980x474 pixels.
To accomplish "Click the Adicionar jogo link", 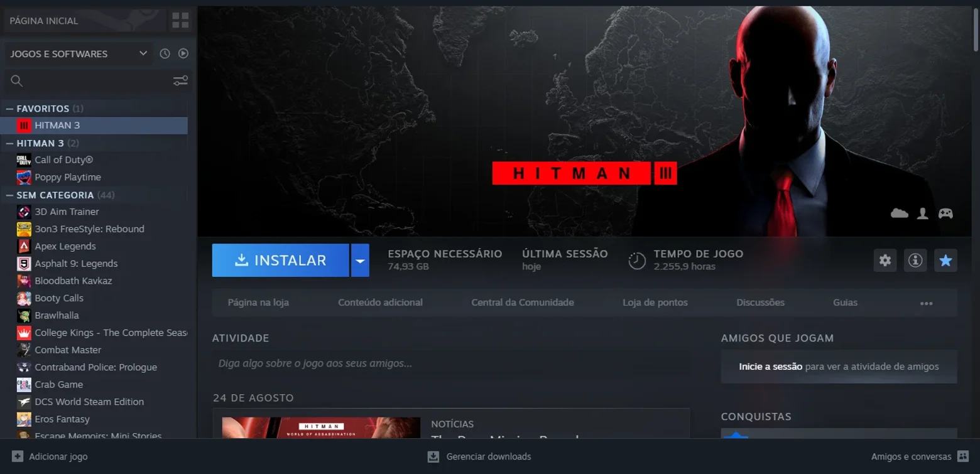I will point(58,456).
